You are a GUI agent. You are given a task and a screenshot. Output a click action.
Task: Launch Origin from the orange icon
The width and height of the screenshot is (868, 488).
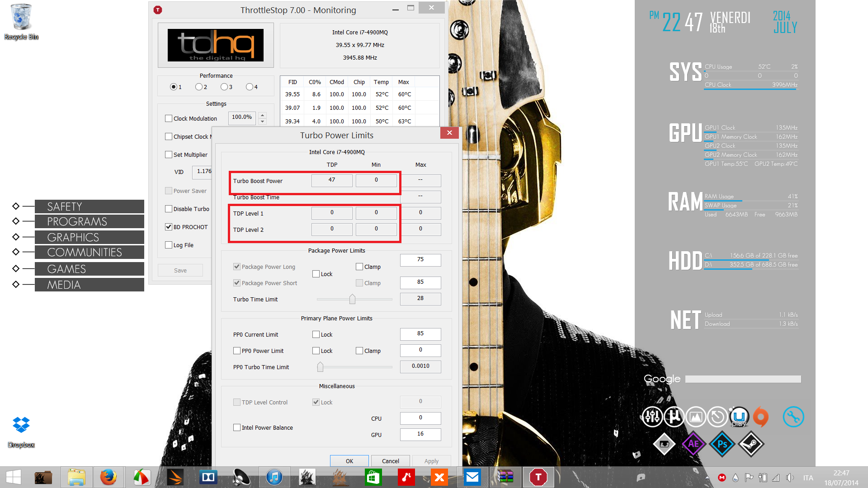pyautogui.click(x=761, y=417)
